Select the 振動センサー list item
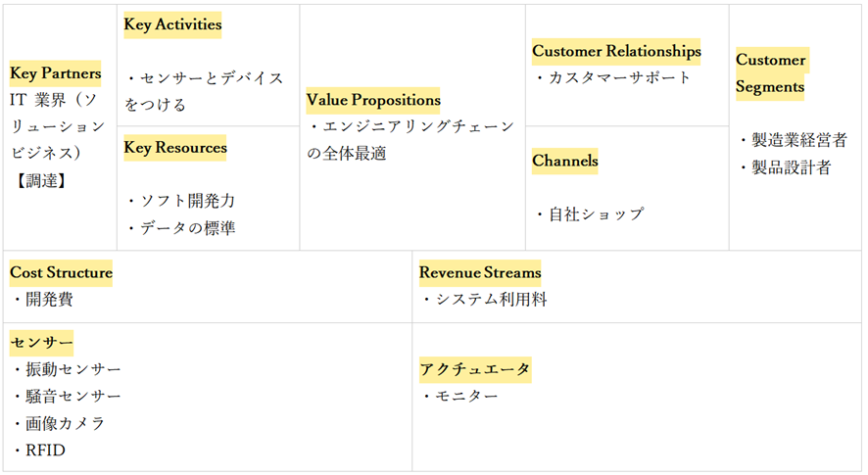This screenshot has width=868, height=475. [x=72, y=369]
